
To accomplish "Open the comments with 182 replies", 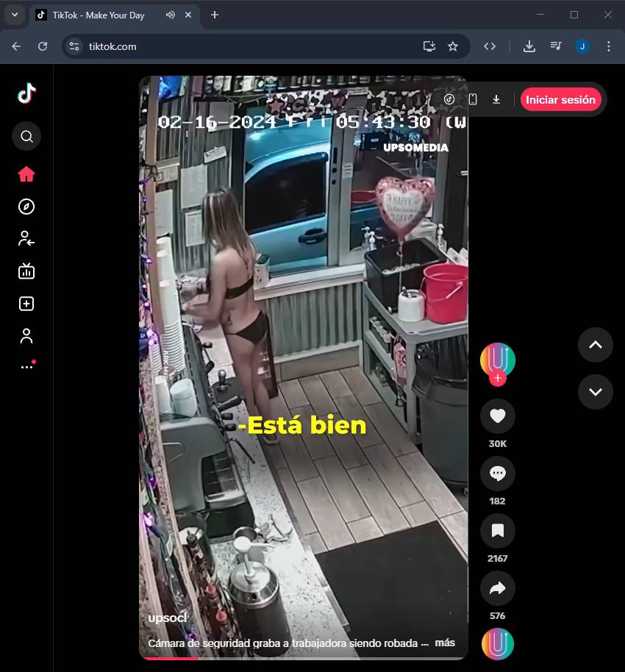I will [x=498, y=473].
